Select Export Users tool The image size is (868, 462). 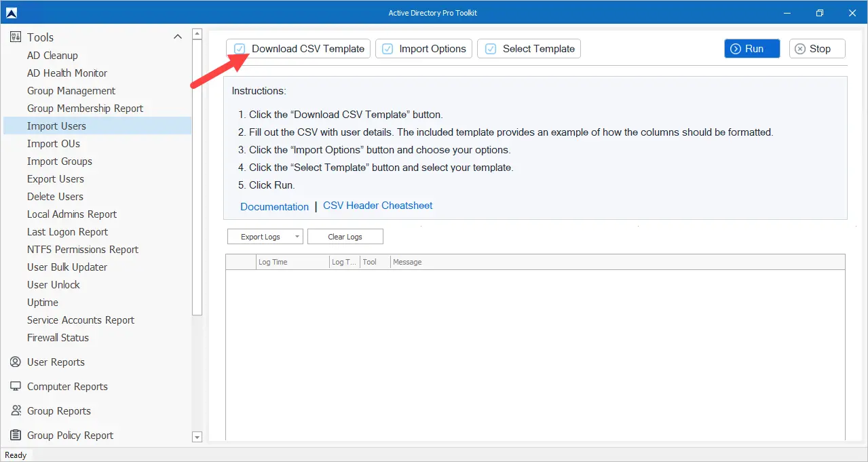click(x=56, y=179)
